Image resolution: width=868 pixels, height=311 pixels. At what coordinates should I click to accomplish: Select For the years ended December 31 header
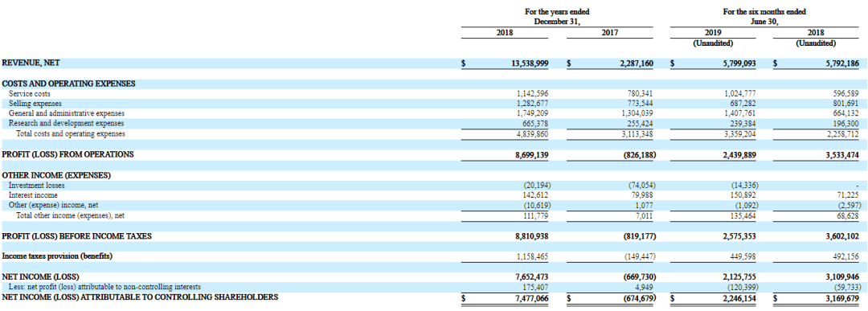[x=558, y=17]
